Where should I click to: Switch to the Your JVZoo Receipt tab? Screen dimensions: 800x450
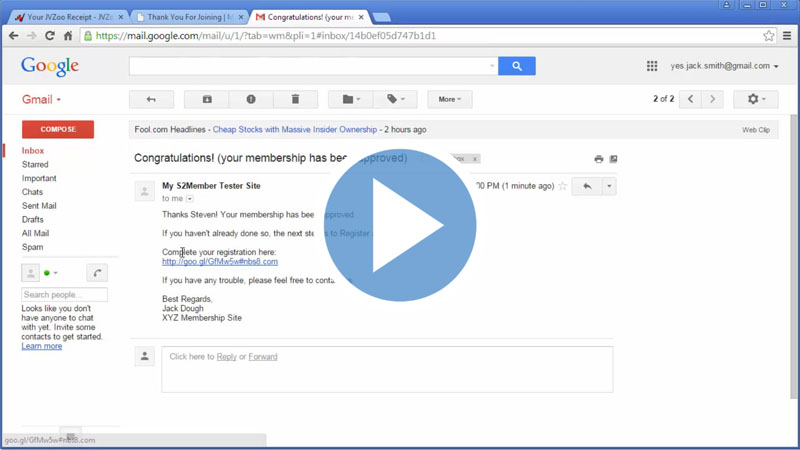coord(68,17)
